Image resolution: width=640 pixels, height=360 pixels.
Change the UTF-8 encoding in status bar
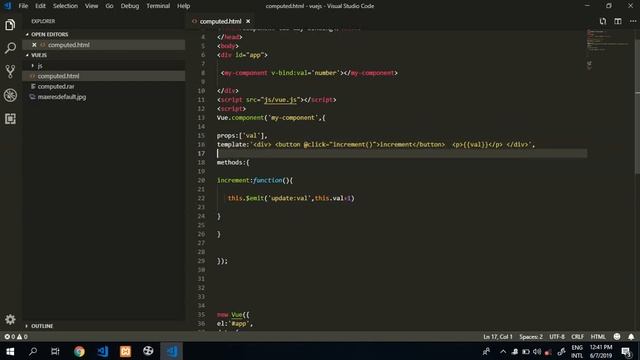click(x=557, y=337)
